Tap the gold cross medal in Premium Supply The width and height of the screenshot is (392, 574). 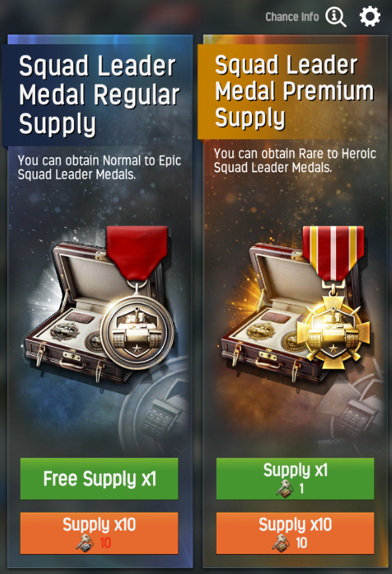click(x=333, y=332)
